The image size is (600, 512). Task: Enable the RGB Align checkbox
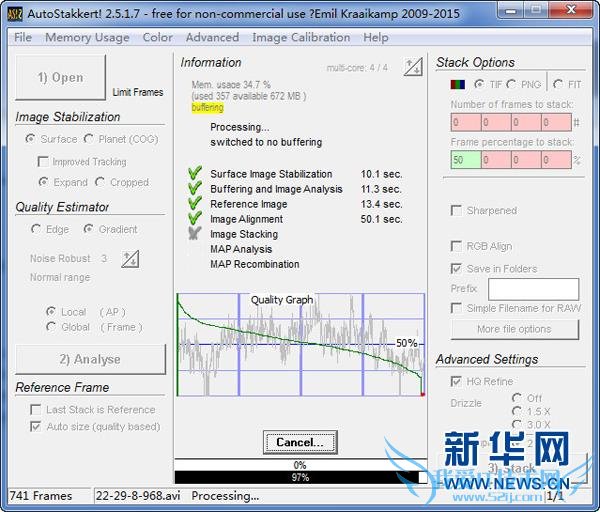point(482,246)
